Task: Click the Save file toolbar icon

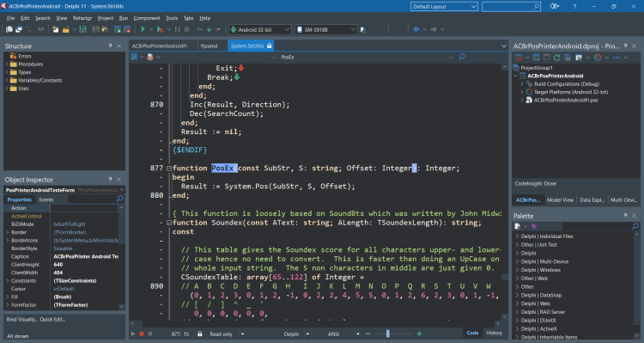Action: pyautogui.click(x=82, y=29)
